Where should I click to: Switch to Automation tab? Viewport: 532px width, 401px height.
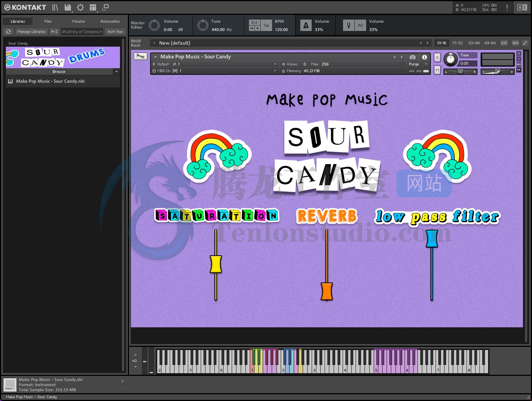pos(110,22)
